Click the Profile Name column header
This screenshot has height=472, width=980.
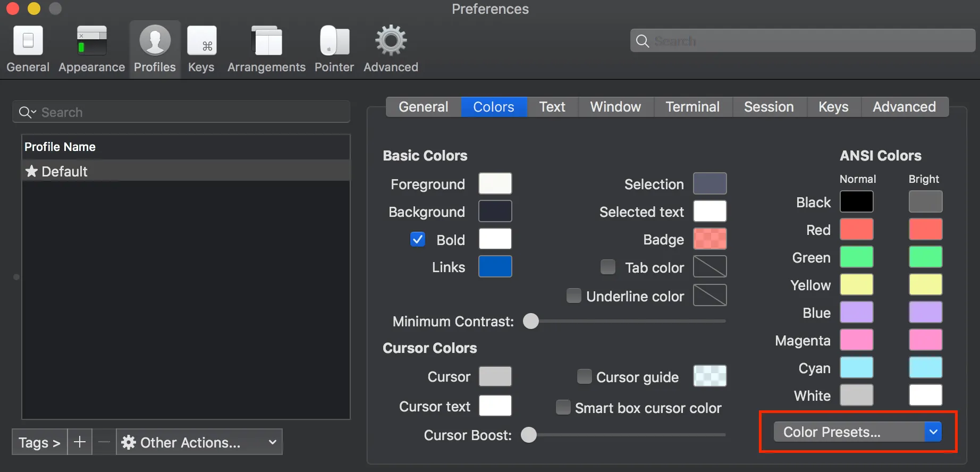point(186,147)
